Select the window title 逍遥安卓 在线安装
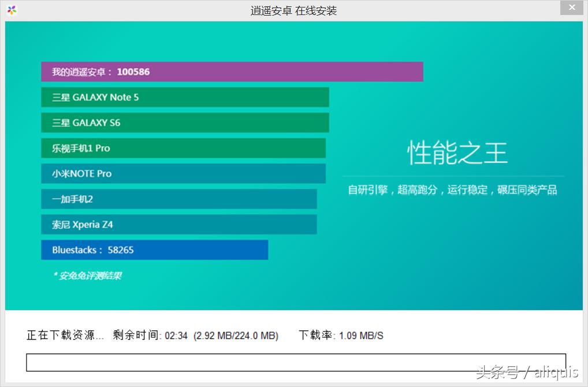The width and height of the screenshot is (588, 387). pyautogui.click(x=293, y=10)
